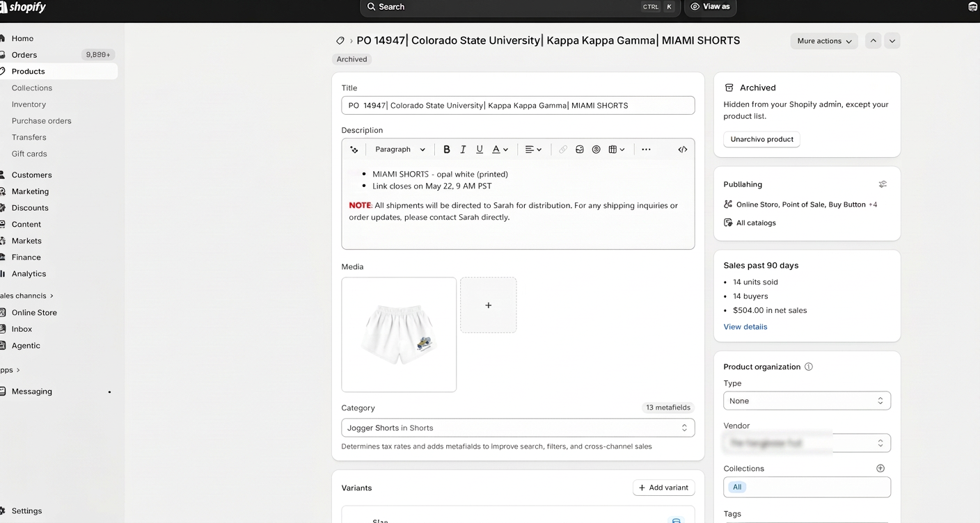The height and width of the screenshot is (523, 980).
Task: Expand the Apps chevron in sidebar
Action: pyautogui.click(x=18, y=370)
